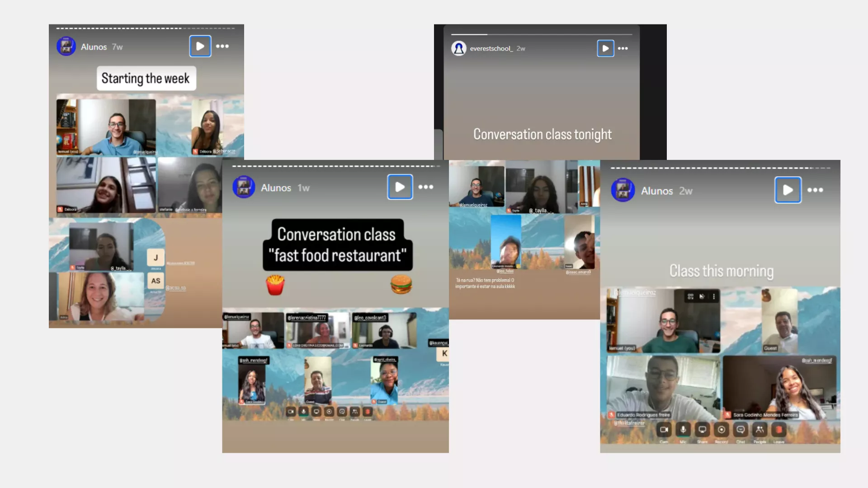Click the 'Conversation class fast food restaurant' caption

337,245
